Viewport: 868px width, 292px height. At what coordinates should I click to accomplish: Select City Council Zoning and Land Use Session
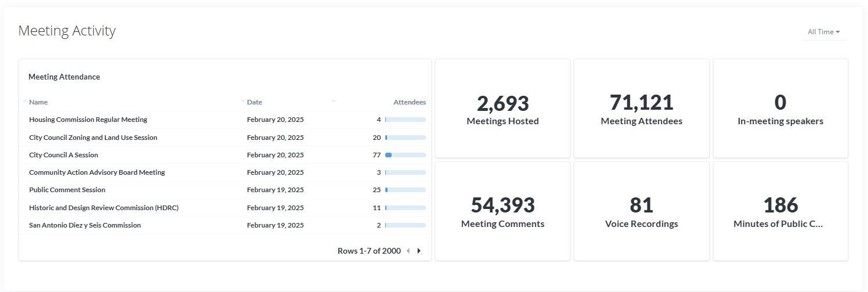[x=93, y=138]
